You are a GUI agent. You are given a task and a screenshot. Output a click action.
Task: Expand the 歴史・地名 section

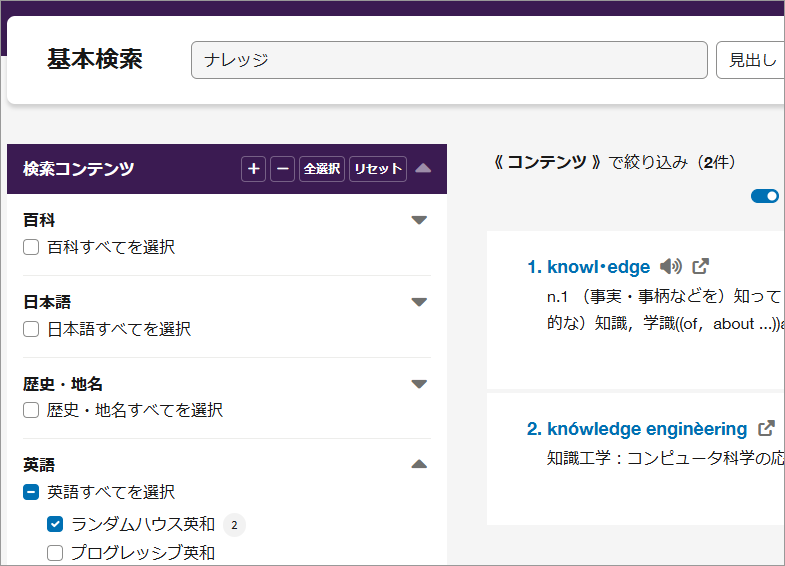pyautogui.click(x=419, y=384)
